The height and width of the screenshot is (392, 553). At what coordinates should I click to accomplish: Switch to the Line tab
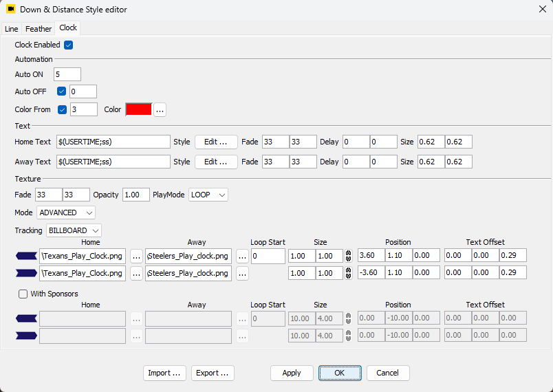(x=12, y=29)
